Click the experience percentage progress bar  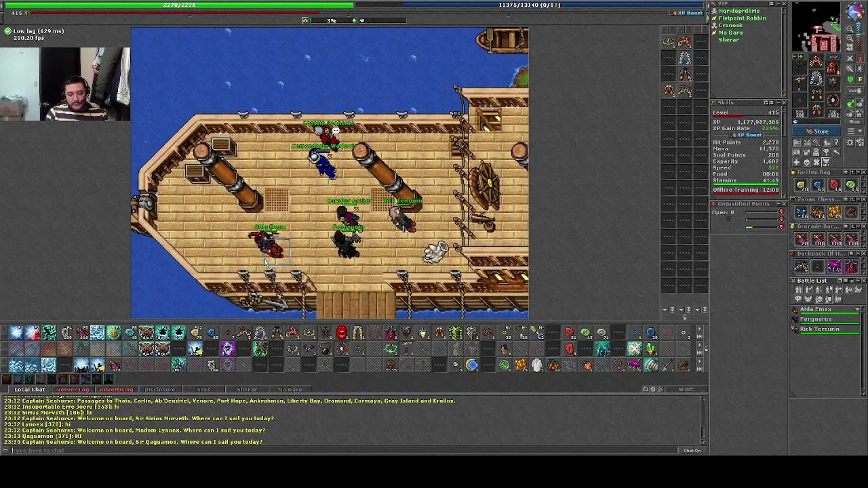332,20
